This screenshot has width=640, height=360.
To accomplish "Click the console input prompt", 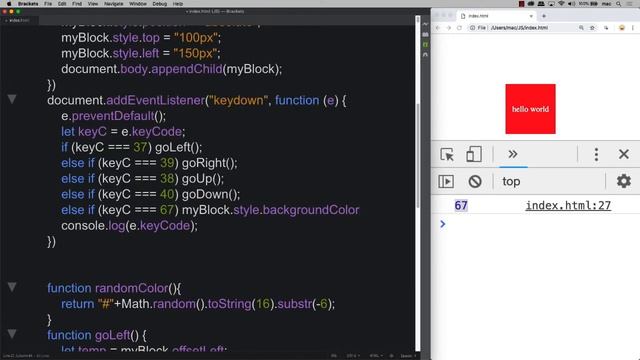I will [539, 224].
